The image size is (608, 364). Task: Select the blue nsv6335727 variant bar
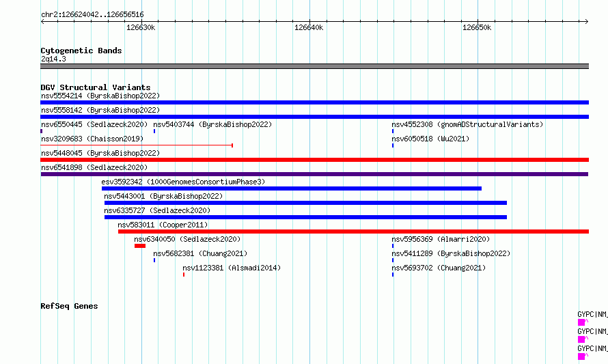pos(305,217)
